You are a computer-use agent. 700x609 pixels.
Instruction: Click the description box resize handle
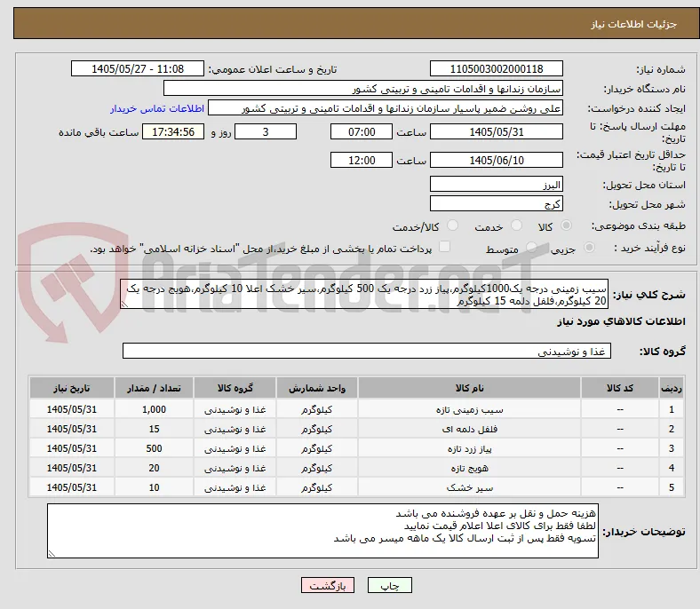(x=124, y=304)
